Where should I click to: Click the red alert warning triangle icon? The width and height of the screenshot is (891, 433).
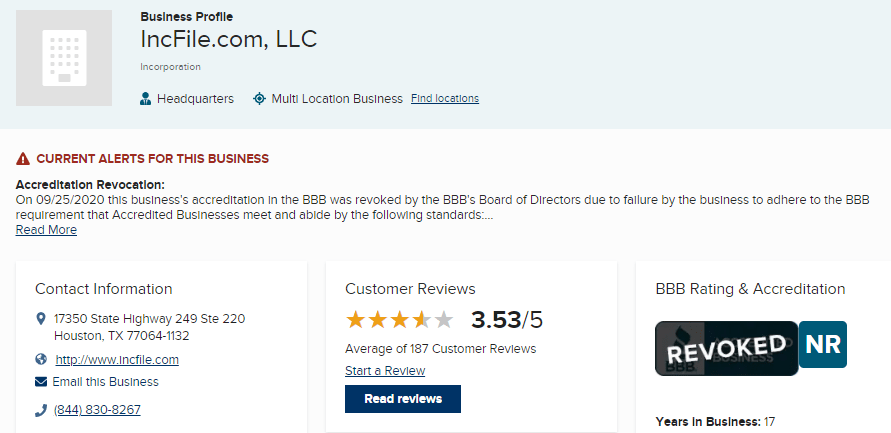23,159
